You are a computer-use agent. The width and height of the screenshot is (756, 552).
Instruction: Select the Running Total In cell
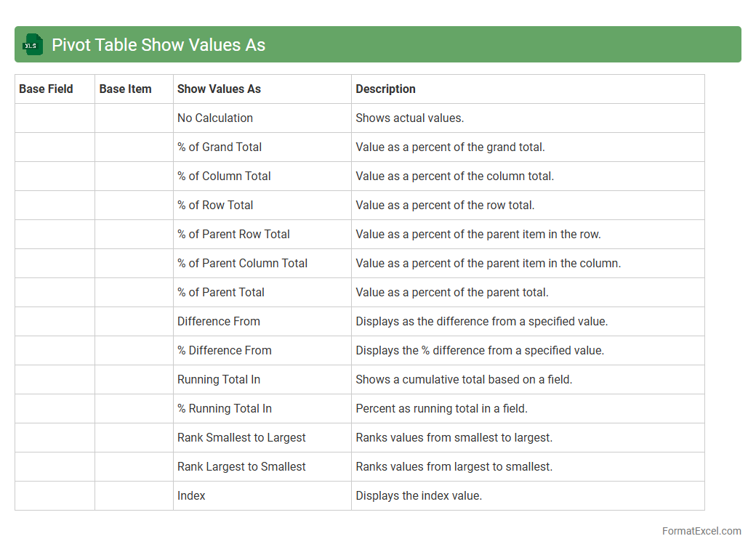coord(218,380)
